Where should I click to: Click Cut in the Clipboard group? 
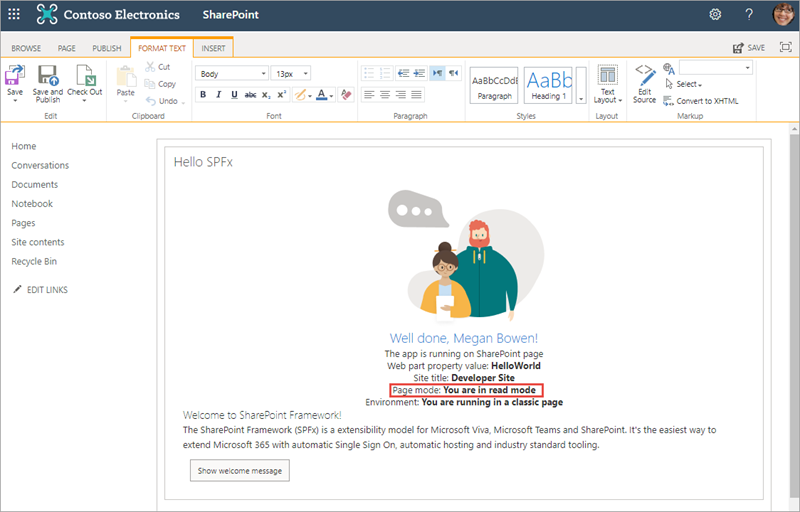tap(158, 67)
